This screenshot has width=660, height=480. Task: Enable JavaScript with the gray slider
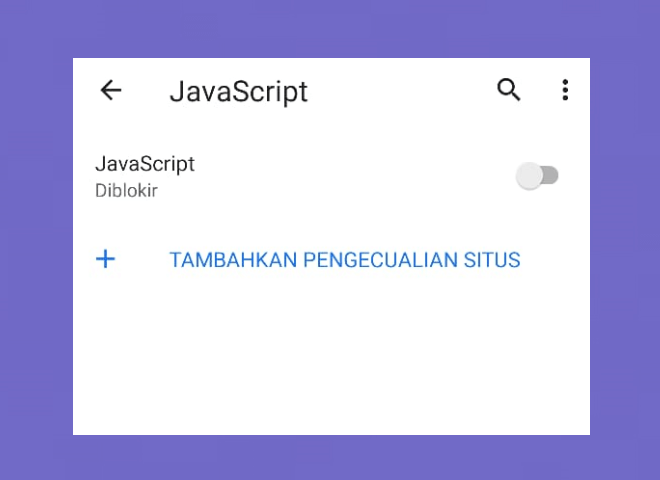538,176
